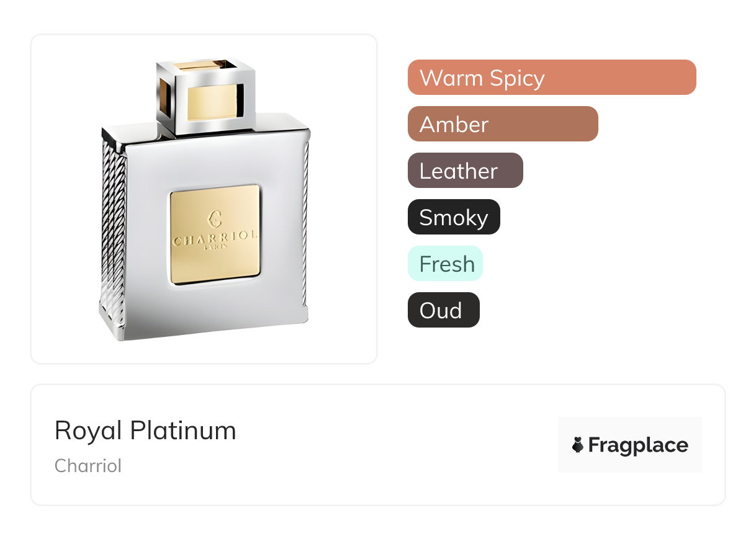Open the Royal Platinum perfume title

pos(145,431)
